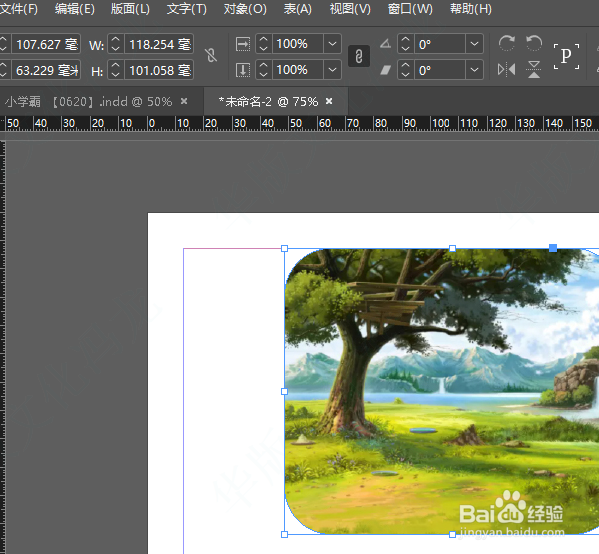
Task: Open the horizontal scale percentage dropdown
Action: click(x=332, y=44)
